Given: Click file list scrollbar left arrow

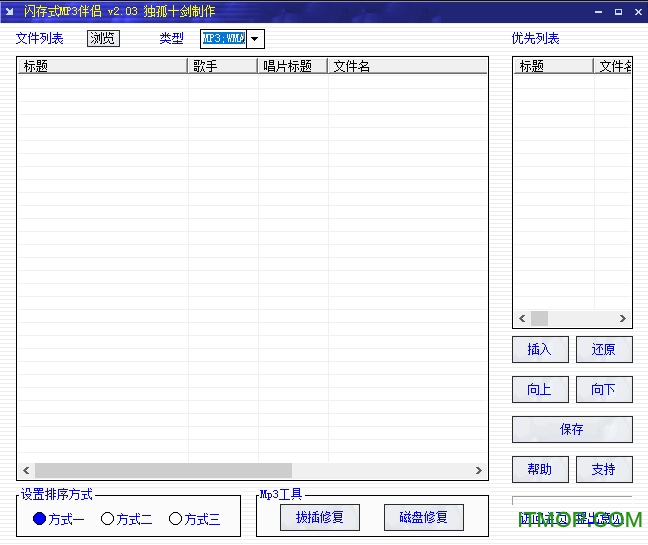Looking at the screenshot, I should [x=26, y=470].
